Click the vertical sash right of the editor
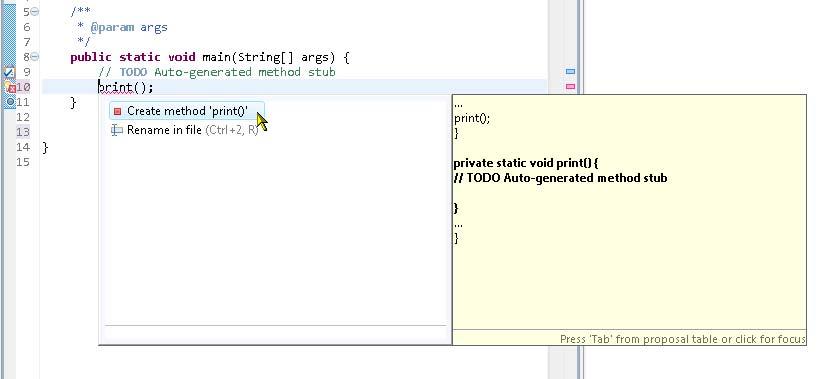 pos(580,189)
